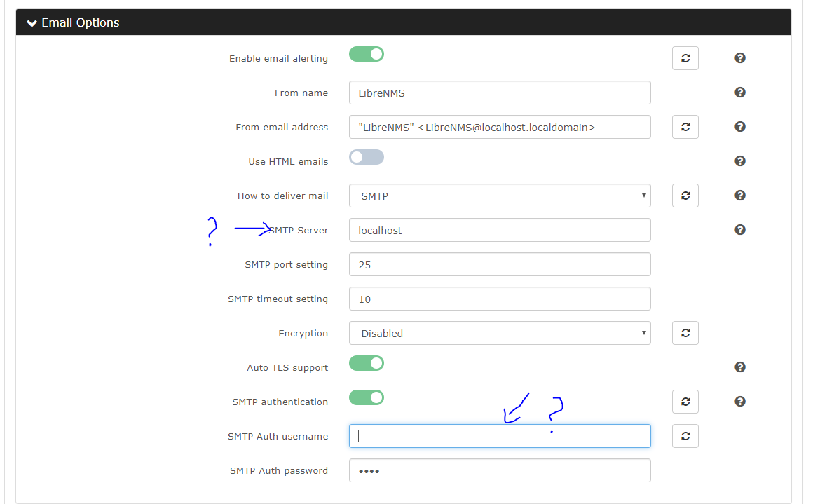This screenshot has height=504, width=820.
Task: Click help icon beside From name
Action: pos(739,93)
